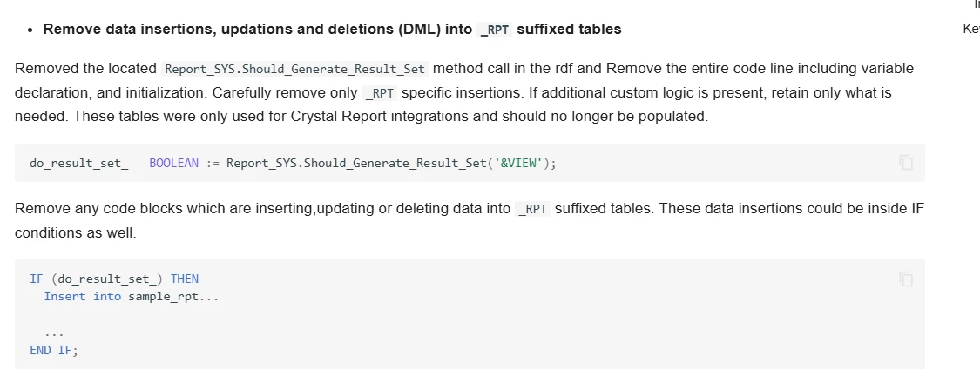980x370 pixels.
Task: Click the _RPT code in first paragraph
Action: [379, 92]
